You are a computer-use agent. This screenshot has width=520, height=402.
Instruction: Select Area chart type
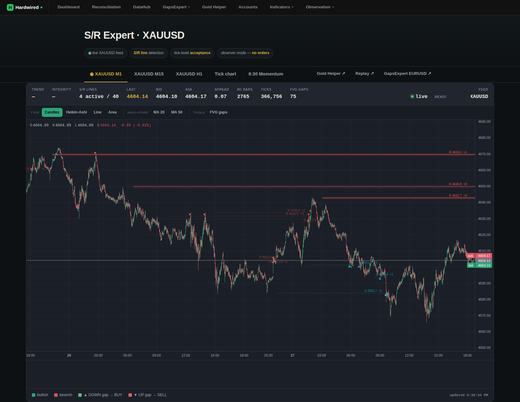coord(113,112)
